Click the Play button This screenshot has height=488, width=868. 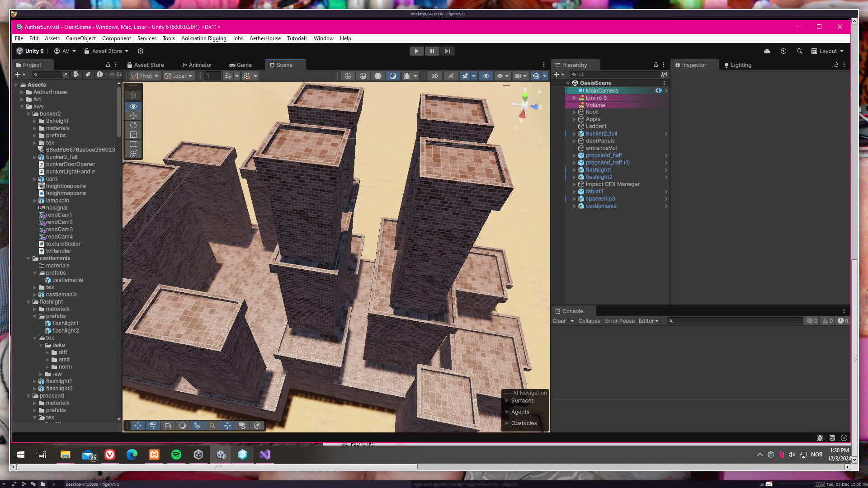click(416, 51)
